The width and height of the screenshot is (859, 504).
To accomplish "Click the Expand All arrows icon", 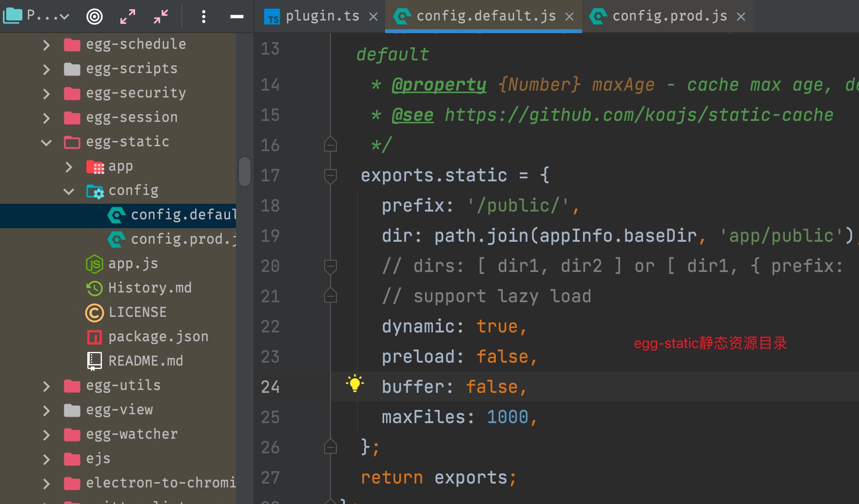I will (x=128, y=17).
